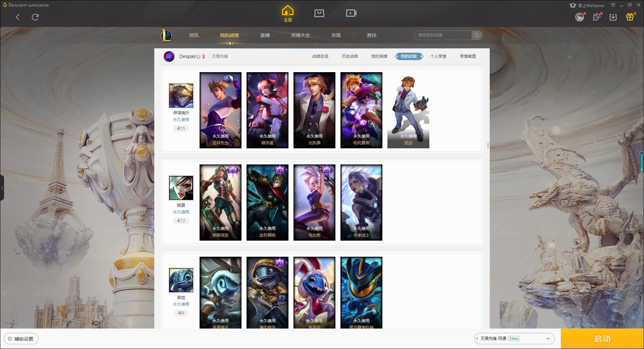Open the 查找 tab

pos(372,35)
